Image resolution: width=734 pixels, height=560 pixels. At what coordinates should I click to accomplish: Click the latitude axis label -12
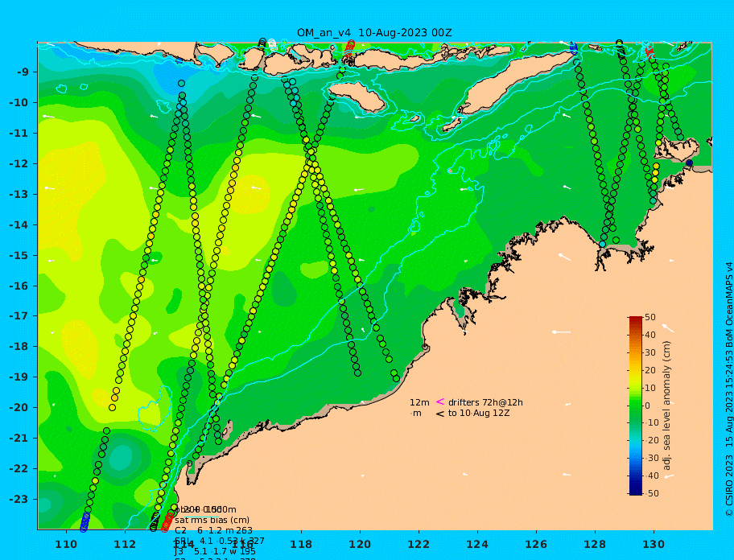click(x=19, y=164)
